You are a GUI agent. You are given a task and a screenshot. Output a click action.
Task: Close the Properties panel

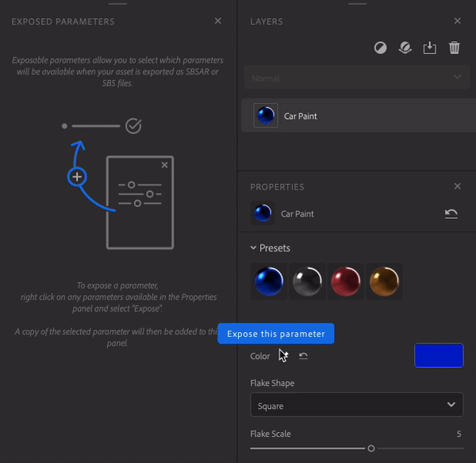(457, 186)
